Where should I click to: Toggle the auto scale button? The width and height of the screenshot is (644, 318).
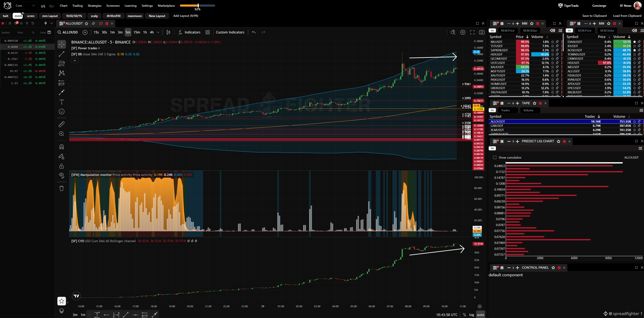click(x=480, y=315)
